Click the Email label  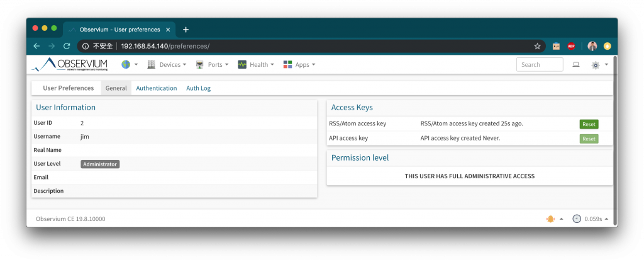(x=41, y=177)
